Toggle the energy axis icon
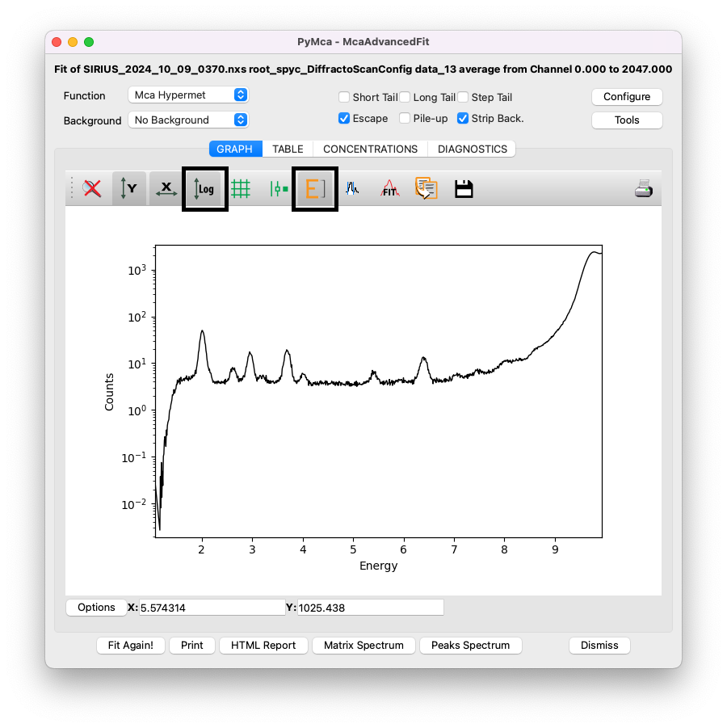This screenshot has width=727, height=728. tap(315, 189)
